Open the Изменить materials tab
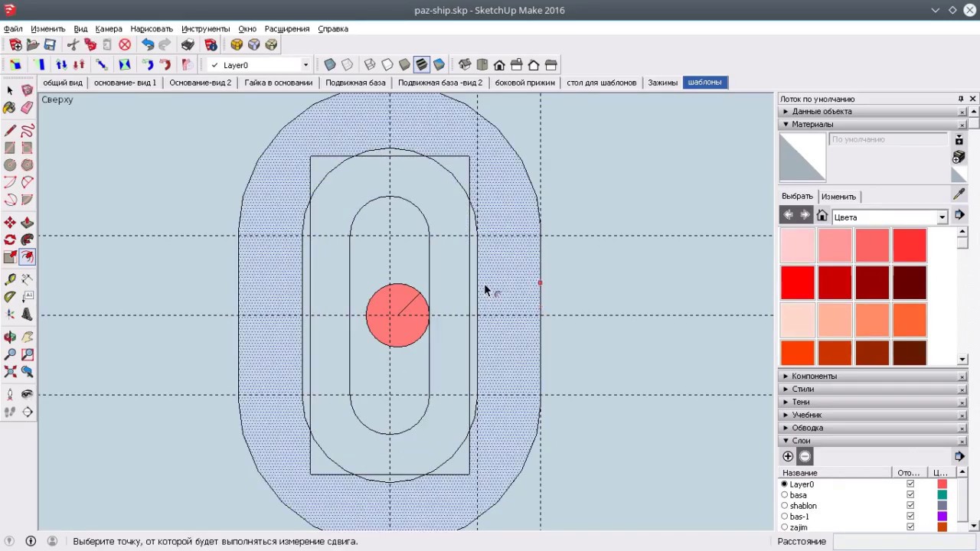The width and height of the screenshot is (980, 551). (x=838, y=197)
